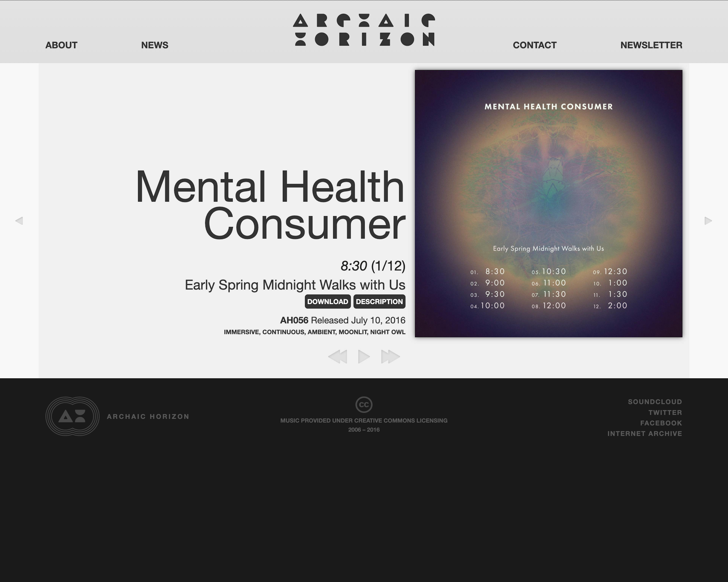
Task: Open the Contact page
Action: [534, 45]
